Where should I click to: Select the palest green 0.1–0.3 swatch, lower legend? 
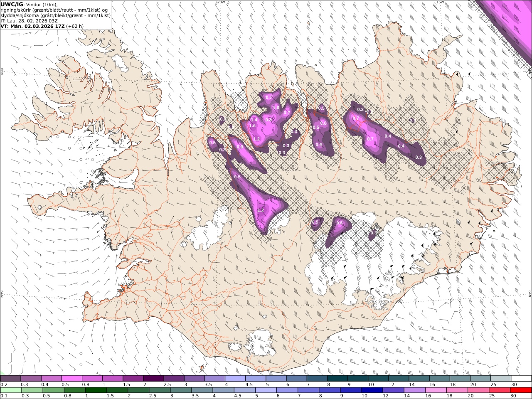(x=11, y=390)
